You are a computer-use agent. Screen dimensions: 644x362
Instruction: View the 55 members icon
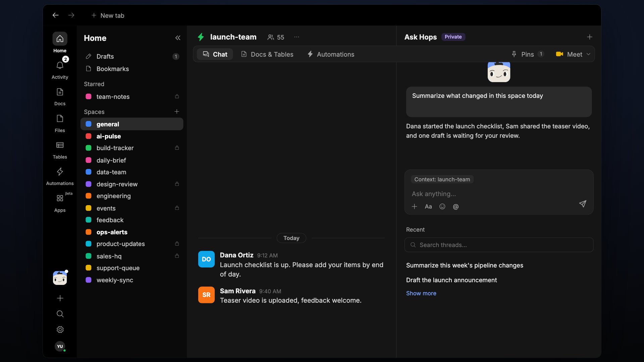(276, 37)
